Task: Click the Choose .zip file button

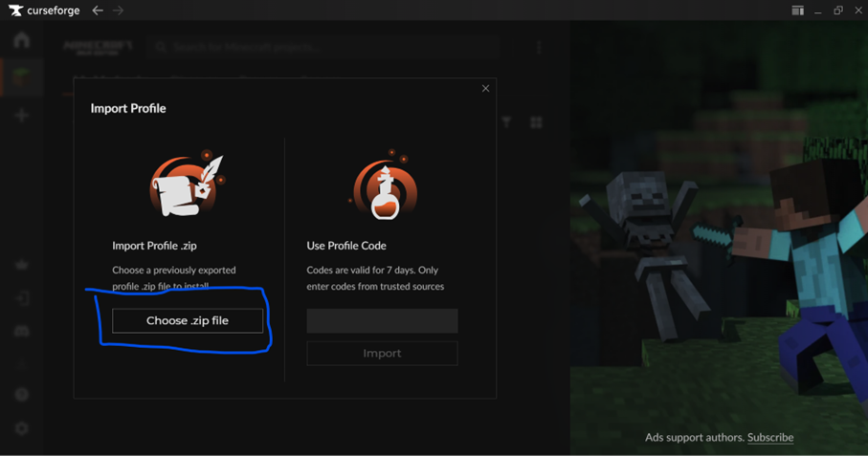Action: [188, 320]
